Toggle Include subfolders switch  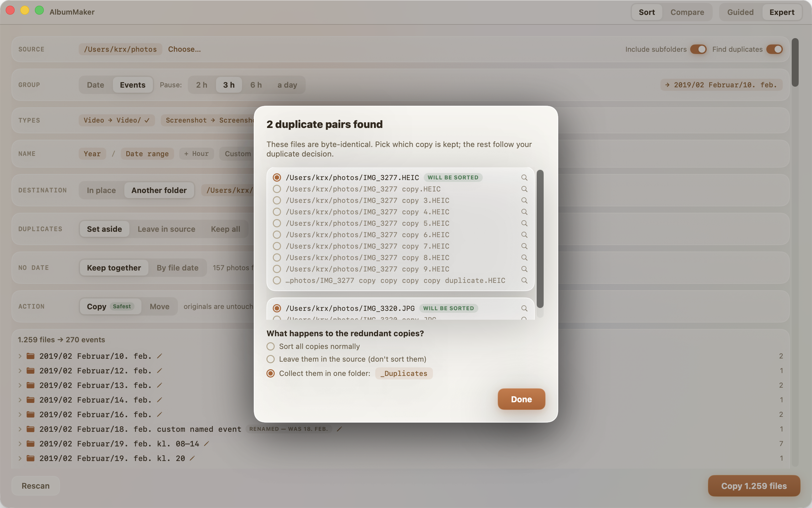pos(698,49)
